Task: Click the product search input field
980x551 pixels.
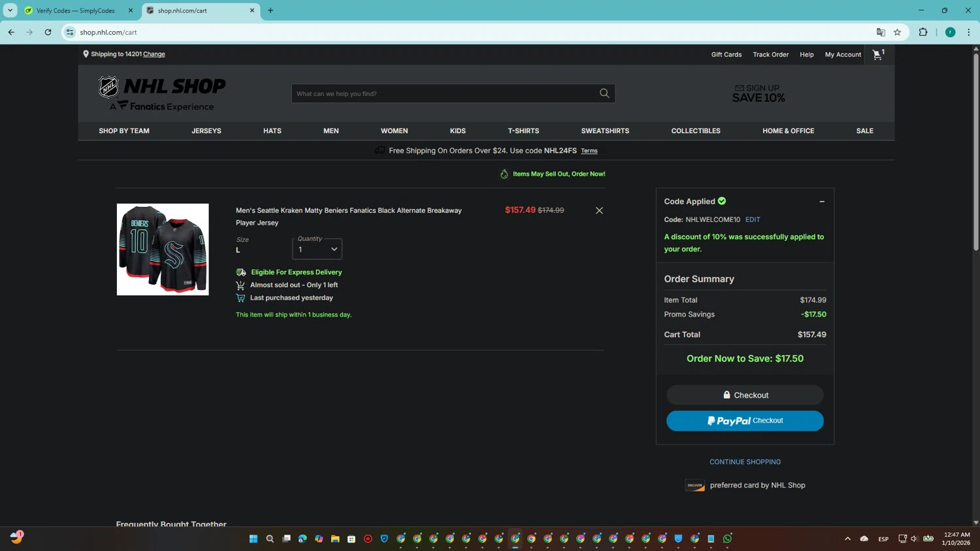Action: (444, 93)
